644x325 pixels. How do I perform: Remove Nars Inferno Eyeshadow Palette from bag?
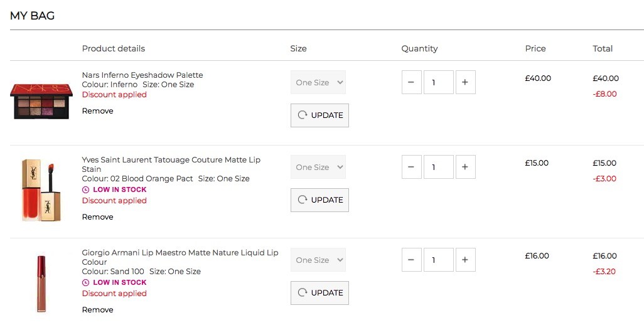[98, 111]
